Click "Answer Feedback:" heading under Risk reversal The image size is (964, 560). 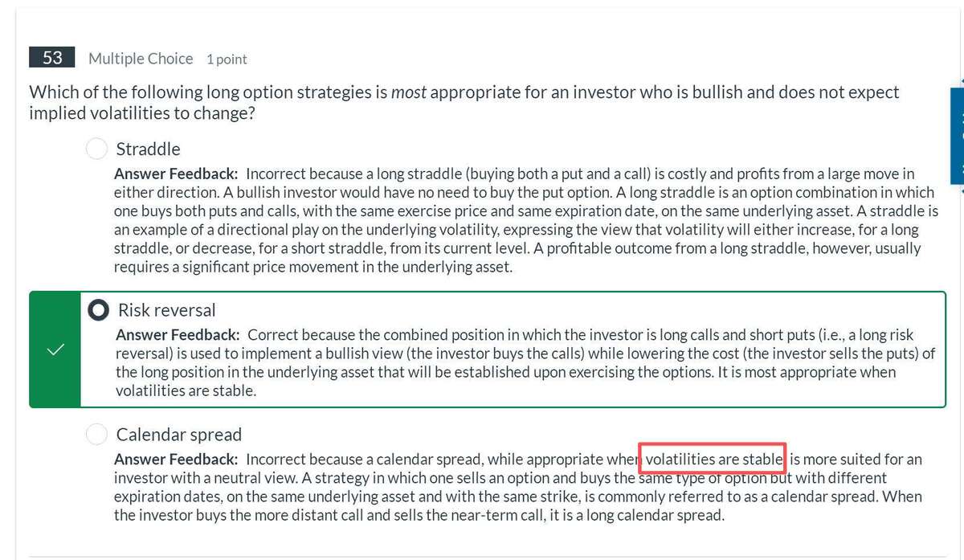tap(178, 334)
